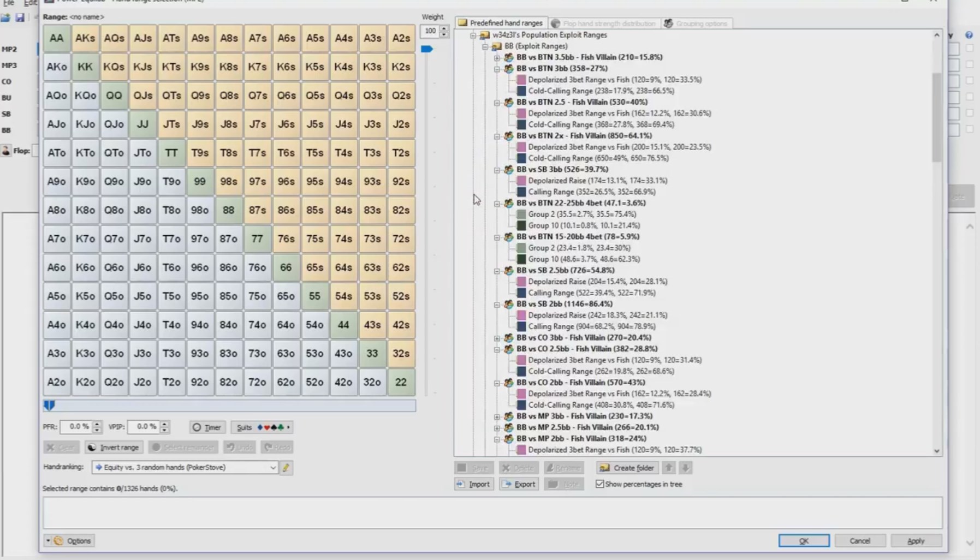Image resolution: width=980 pixels, height=560 pixels.
Task: Expand BB vs MP 3bb - Fish Villain
Action: coord(497,416)
